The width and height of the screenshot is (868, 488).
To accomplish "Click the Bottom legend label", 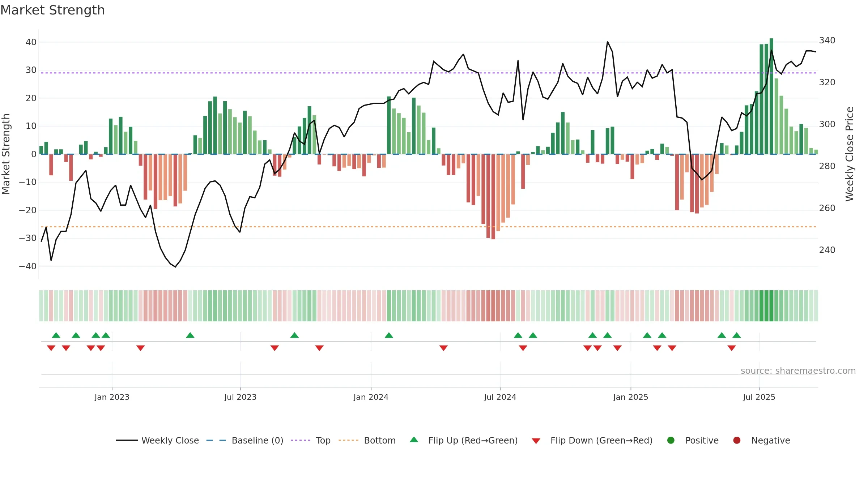I will pos(380,440).
